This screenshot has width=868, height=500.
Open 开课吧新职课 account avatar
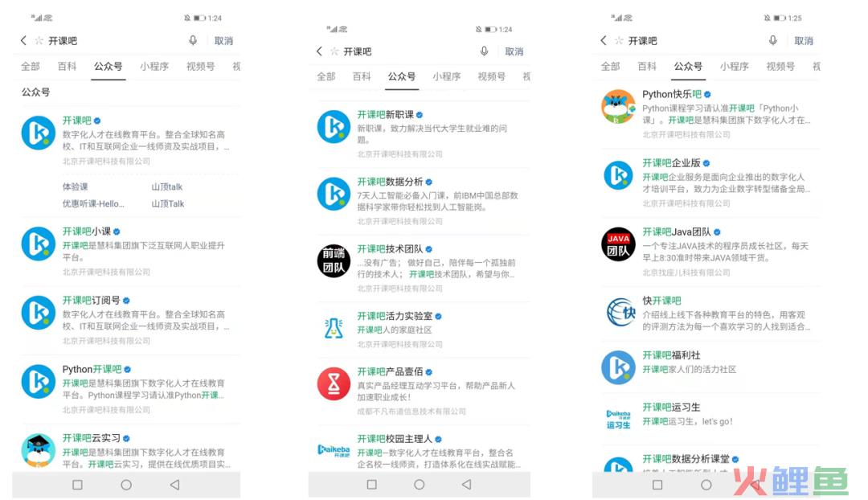click(x=334, y=126)
